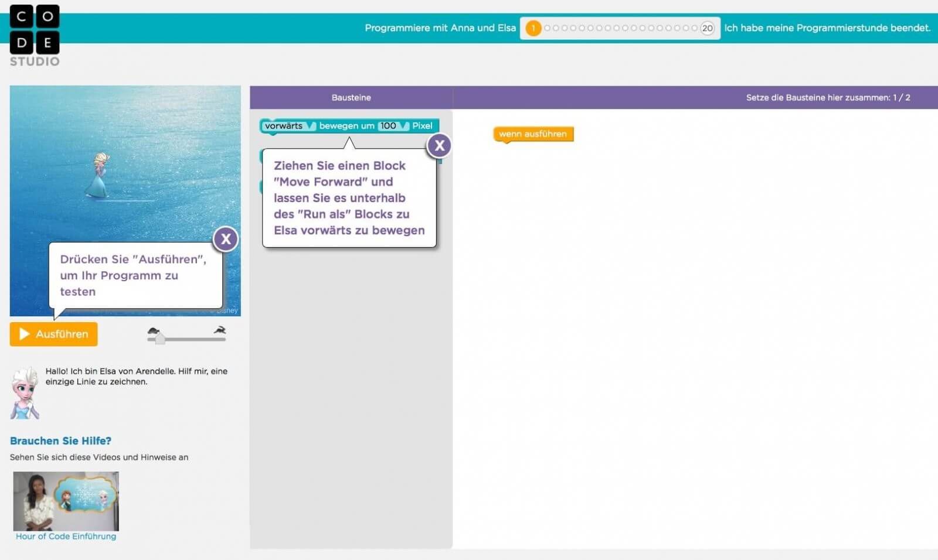Image resolution: width=938 pixels, height=560 pixels.
Task: Click the speed slider handle
Action: tap(160, 339)
